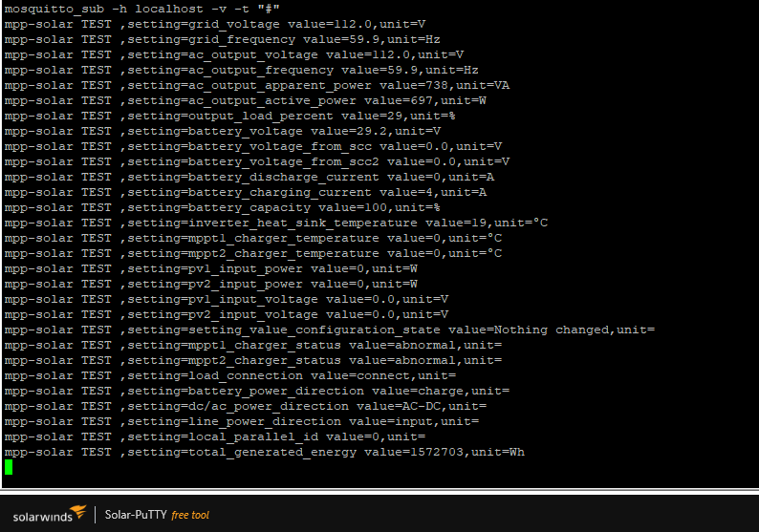Select the mppt1_charger_status abnormal line
The image size is (759, 532).
pyautogui.click(x=253, y=346)
